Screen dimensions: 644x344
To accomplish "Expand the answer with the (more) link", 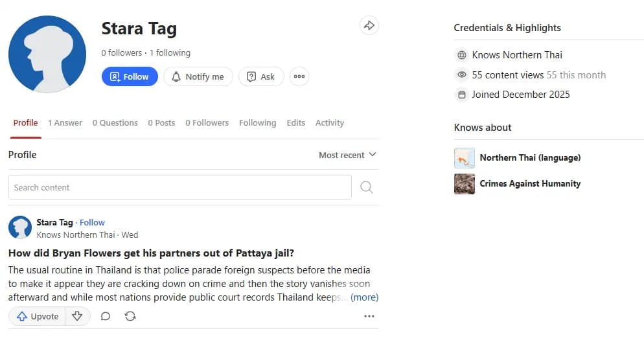I will [364, 297].
